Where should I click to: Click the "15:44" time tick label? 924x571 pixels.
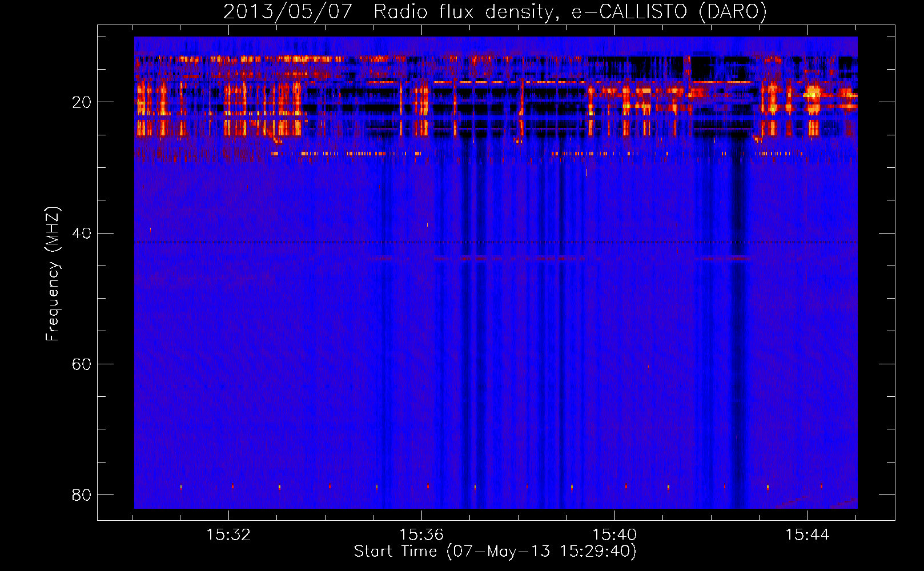[808, 534]
